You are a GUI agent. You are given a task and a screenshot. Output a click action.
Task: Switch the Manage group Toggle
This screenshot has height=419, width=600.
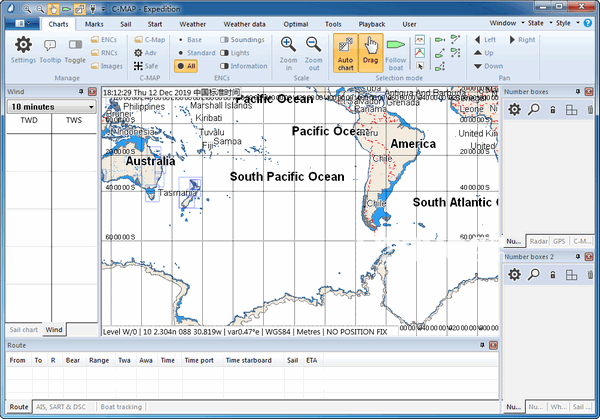75,51
